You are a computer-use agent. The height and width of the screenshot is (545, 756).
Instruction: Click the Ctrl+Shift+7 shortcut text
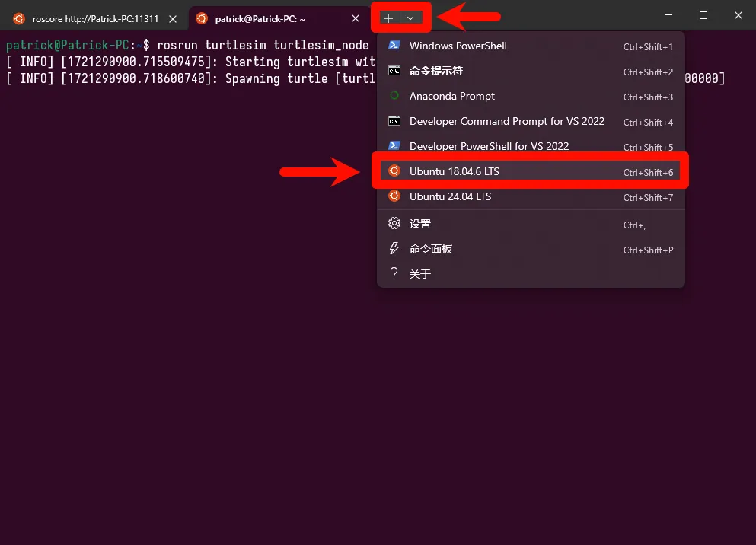pyautogui.click(x=648, y=198)
